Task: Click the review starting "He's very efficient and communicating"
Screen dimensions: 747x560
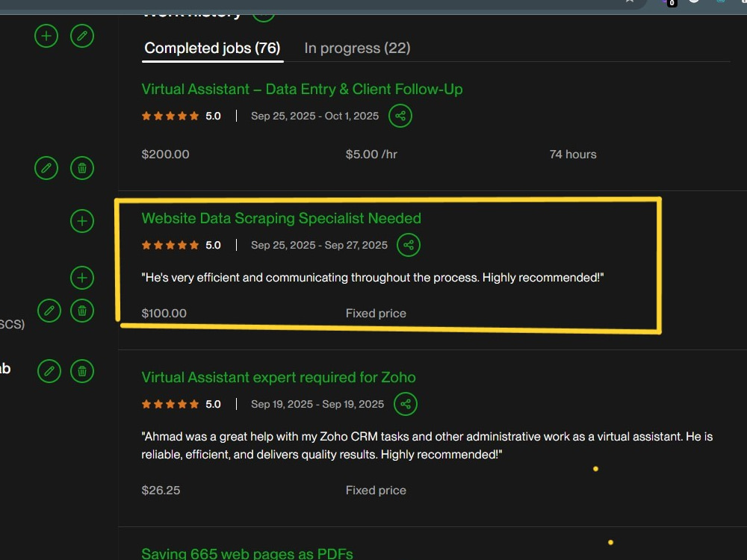Action: tap(373, 278)
